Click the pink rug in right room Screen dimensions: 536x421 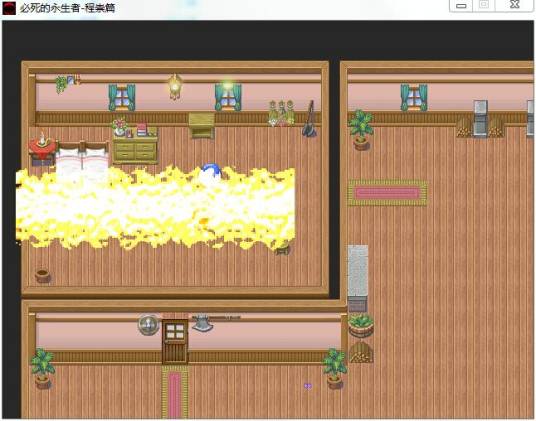tap(387, 193)
